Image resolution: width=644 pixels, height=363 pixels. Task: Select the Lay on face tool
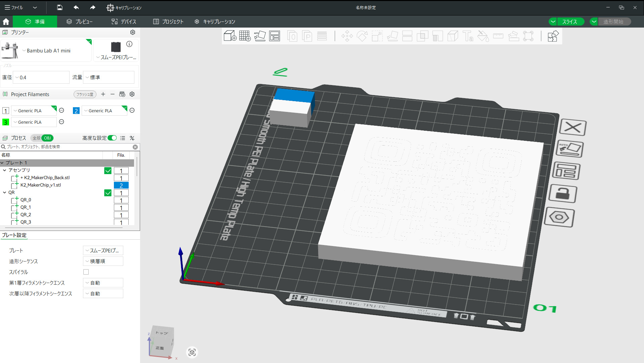click(392, 36)
